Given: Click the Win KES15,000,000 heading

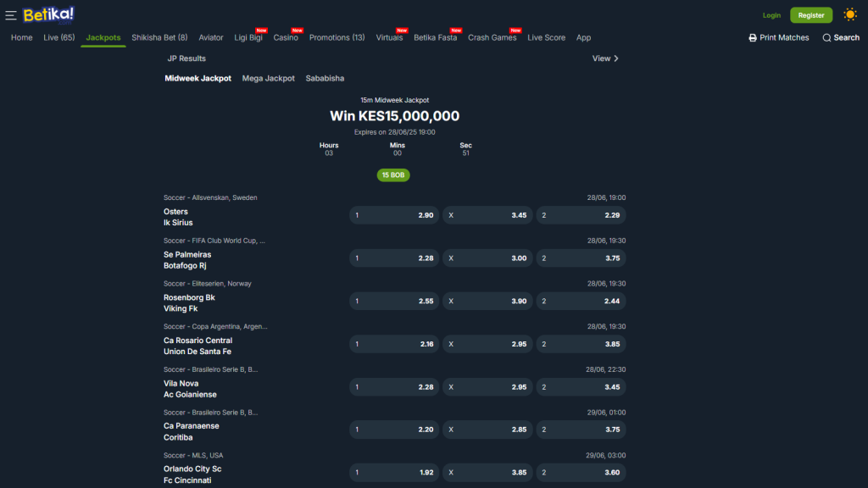Looking at the screenshot, I should click(x=395, y=115).
